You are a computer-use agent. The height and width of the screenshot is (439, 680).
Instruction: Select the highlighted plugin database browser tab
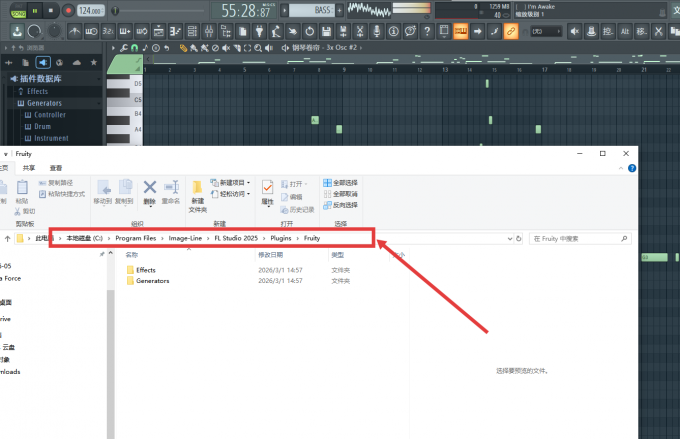pos(43,62)
